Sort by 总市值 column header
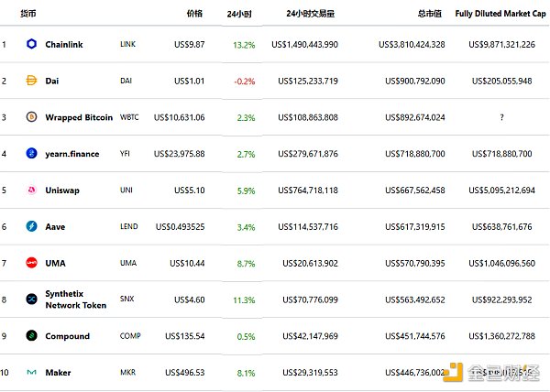This screenshot has width=550, height=392. click(429, 15)
